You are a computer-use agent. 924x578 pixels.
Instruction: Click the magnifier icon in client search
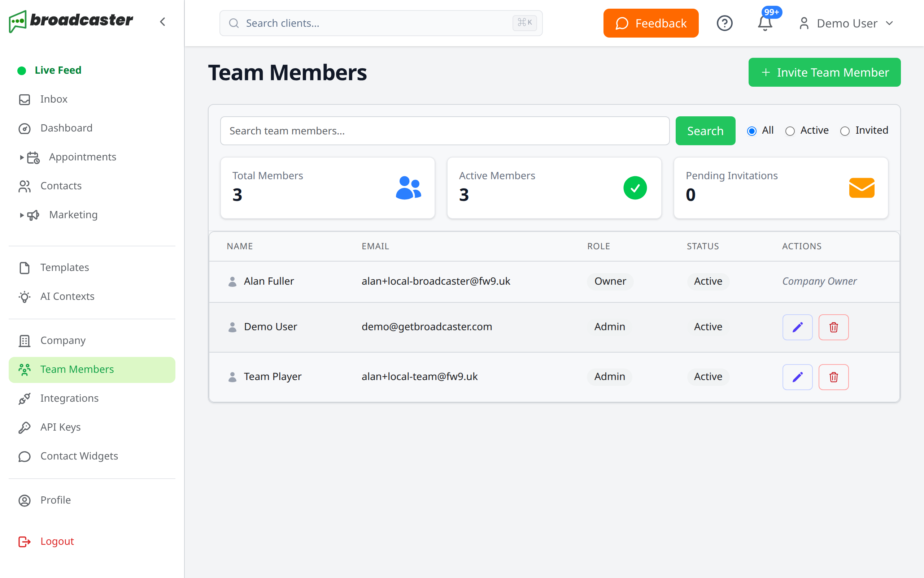click(x=234, y=23)
